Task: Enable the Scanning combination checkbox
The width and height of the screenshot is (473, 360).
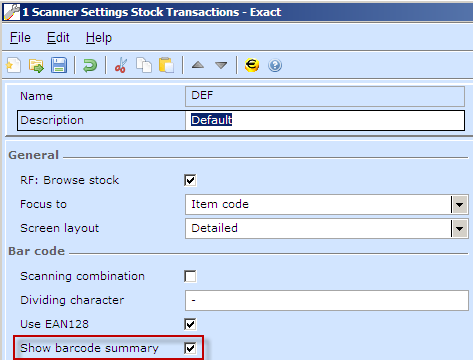Action: 190,276
